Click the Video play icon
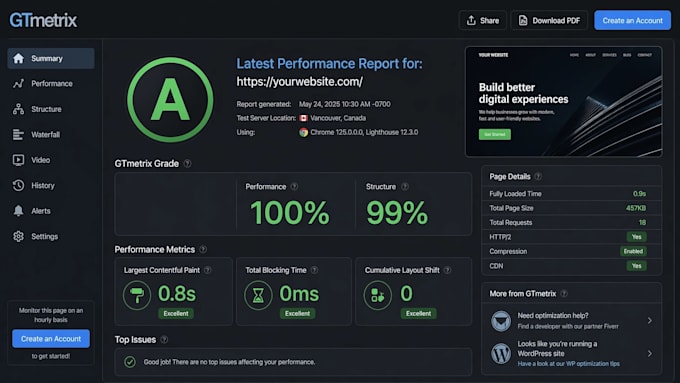Viewport: 680px width, 383px height. click(x=18, y=160)
